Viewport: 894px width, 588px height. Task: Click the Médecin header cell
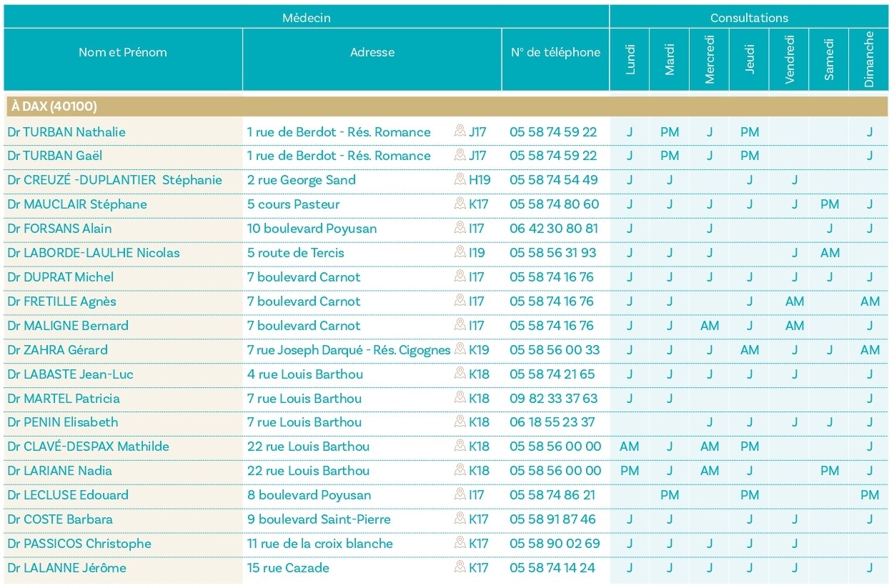pos(307,17)
